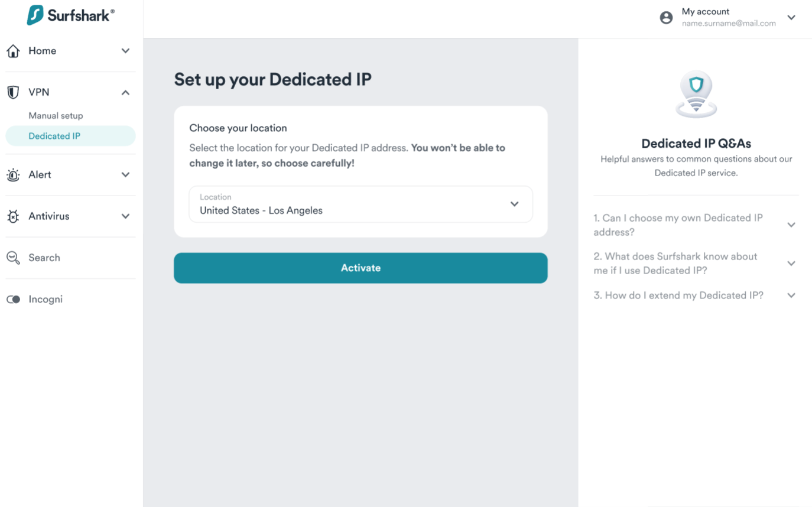Screen dimensions: 812x507
Task: Expand "Can I choose my own Dedicated IP address?"
Action: click(x=791, y=225)
